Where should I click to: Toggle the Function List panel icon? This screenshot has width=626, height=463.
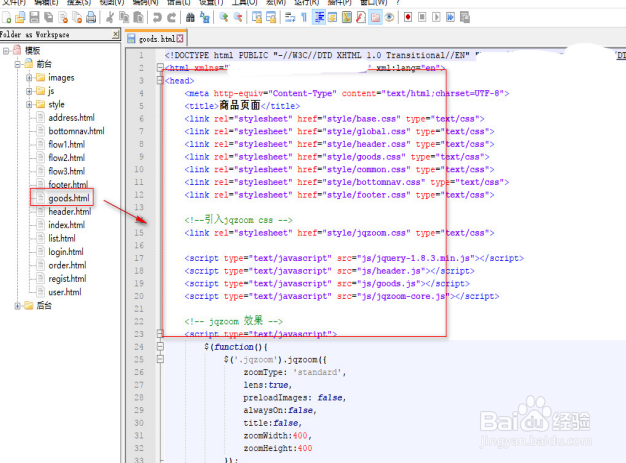(361, 18)
